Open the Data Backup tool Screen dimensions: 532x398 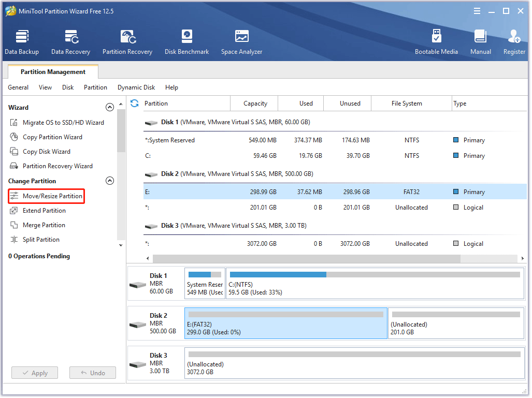click(22, 42)
